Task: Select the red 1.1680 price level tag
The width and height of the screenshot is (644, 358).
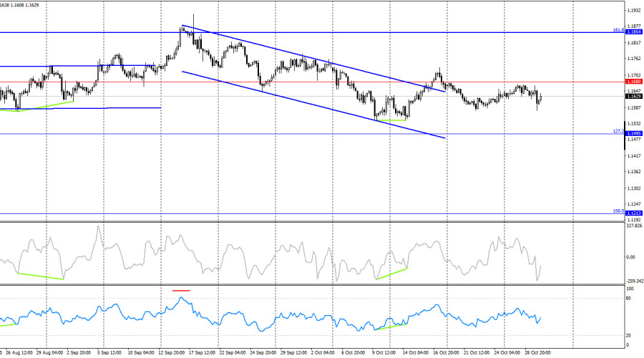Action: coord(633,82)
